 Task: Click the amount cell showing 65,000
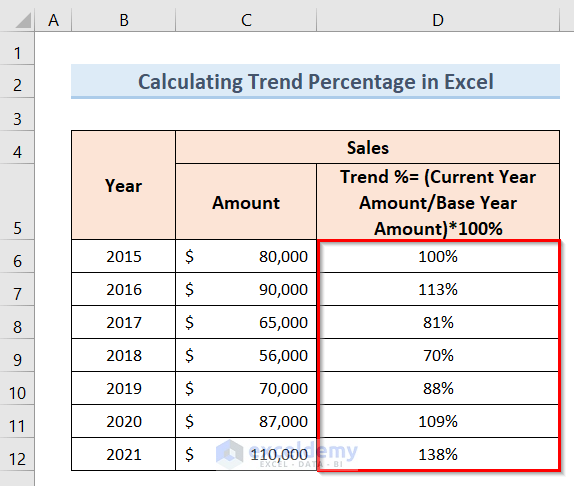click(x=246, y=322)
